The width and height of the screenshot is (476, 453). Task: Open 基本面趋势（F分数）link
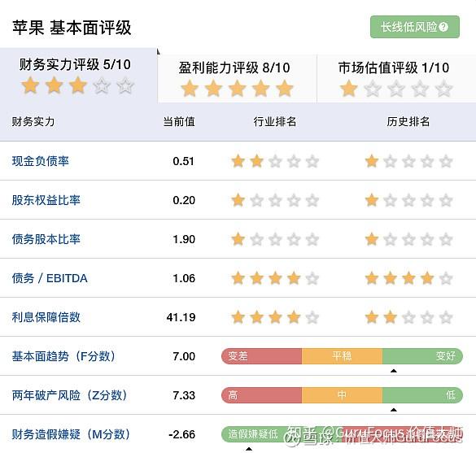coord(63,356)
